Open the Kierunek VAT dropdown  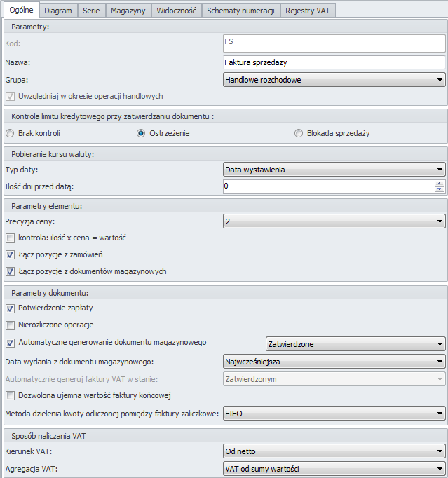pos(334,451)
